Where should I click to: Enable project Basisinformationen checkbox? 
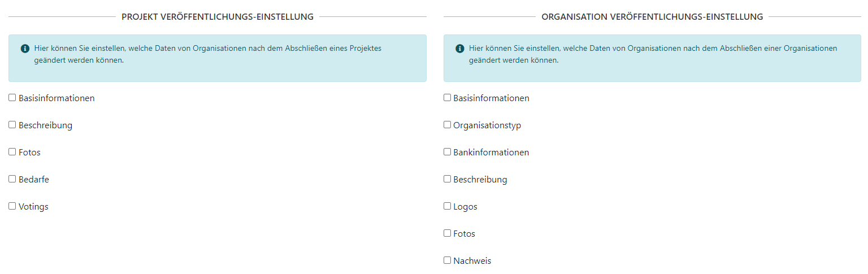click(12, 98)
